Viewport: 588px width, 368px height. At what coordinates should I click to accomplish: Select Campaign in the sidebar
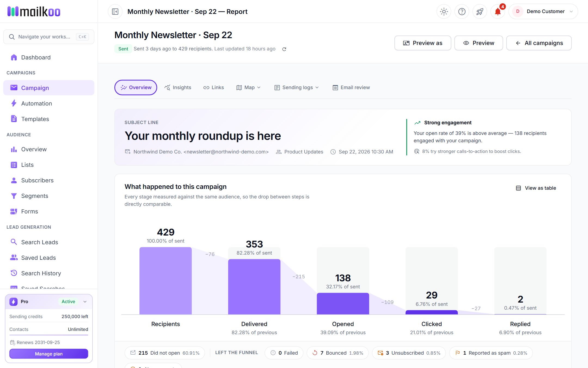coord(49,88)
